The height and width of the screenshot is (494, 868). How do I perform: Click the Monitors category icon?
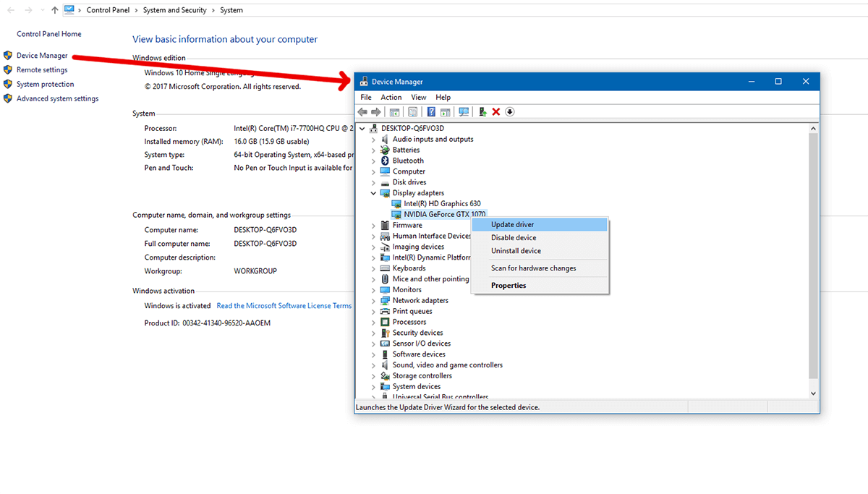coord(385,289)
